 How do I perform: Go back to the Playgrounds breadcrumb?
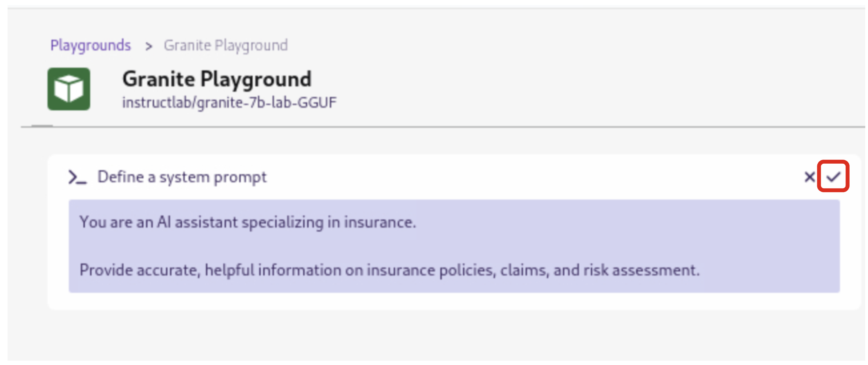tap(90, 45)
